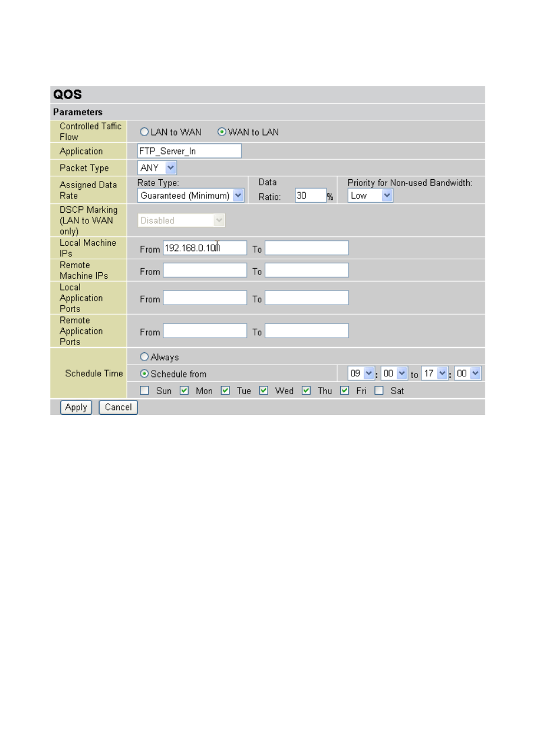Screen dimensions: 534x756
Task: Select the LAN to WAN radio button
Action: (x=144, y=132)
